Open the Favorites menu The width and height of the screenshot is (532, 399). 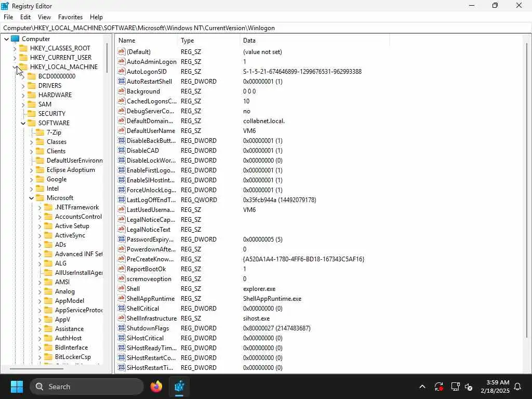point(70,17)
